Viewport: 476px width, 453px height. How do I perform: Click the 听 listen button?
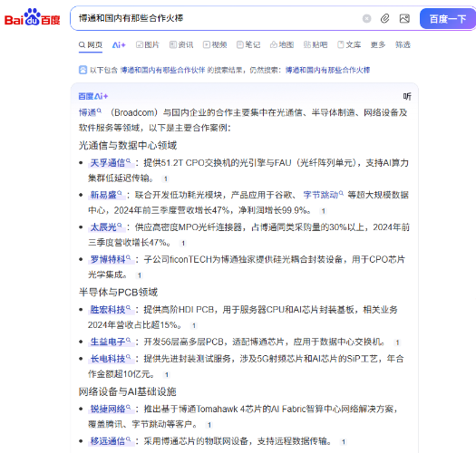click(407, 96)
